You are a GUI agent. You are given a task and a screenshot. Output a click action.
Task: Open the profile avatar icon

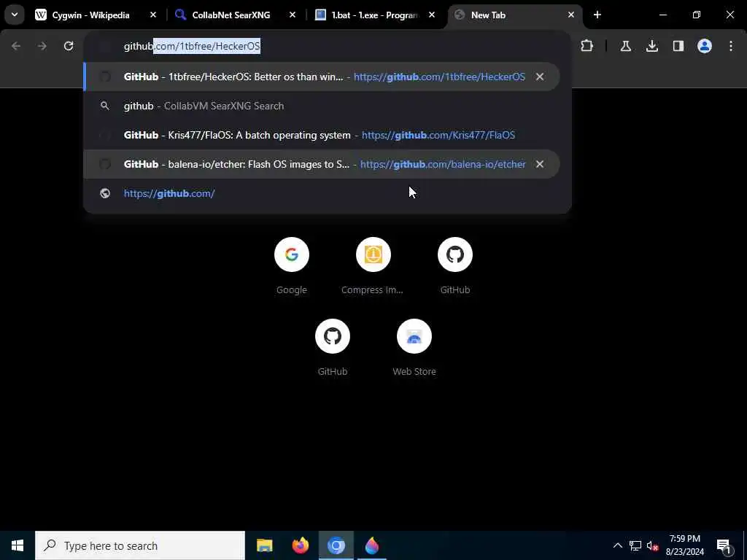tap(705, 46)
